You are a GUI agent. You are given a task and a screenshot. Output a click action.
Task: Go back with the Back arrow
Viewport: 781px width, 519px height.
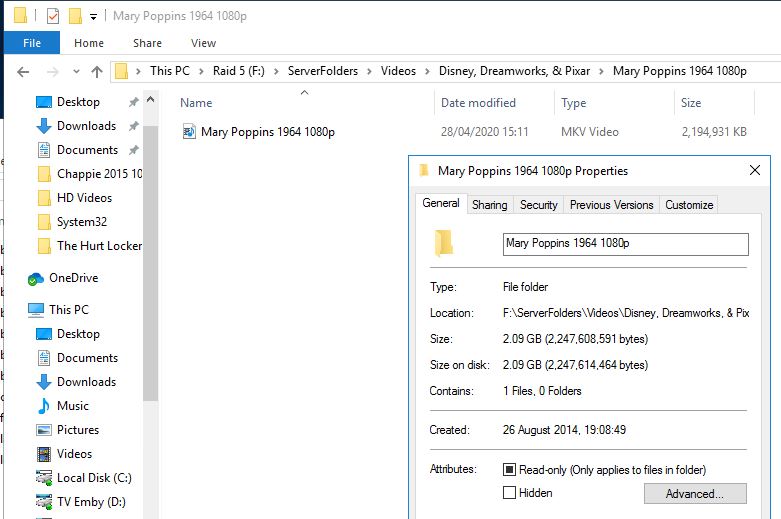[23, 72]
